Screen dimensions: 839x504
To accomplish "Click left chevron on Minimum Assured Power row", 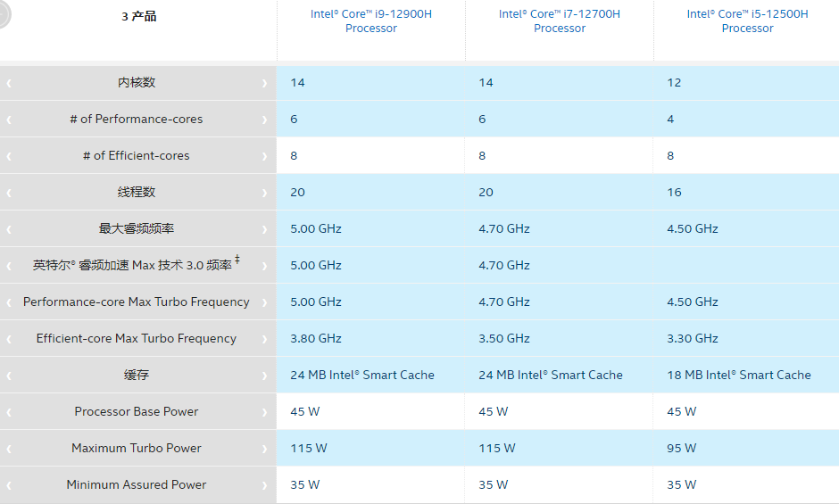I will (x=9, y=485).
